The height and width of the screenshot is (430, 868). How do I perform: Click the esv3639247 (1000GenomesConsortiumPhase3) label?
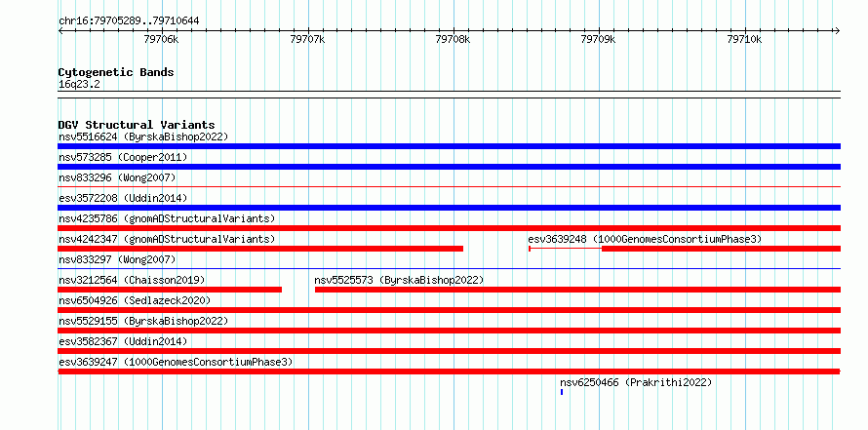(176, 362)
